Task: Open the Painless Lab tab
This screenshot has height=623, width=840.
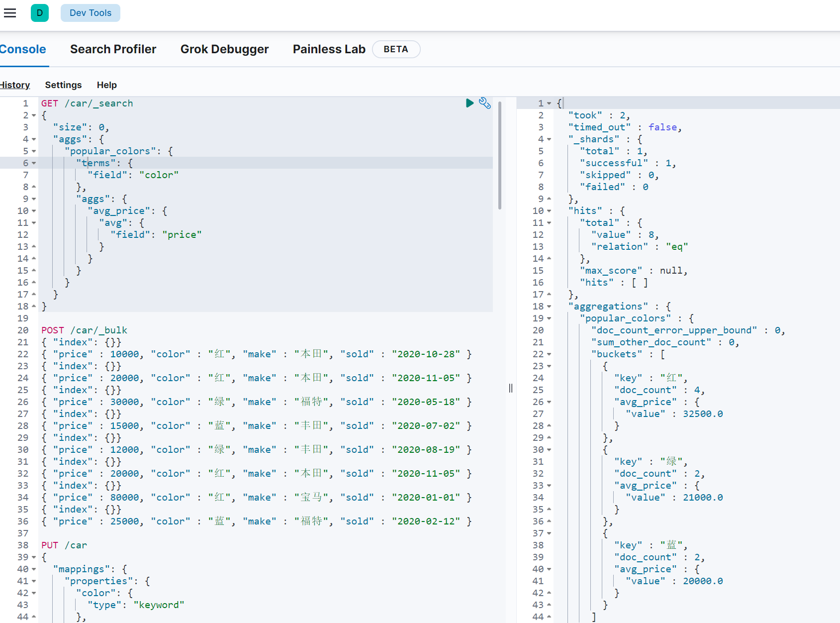Action: coord(329,49)
